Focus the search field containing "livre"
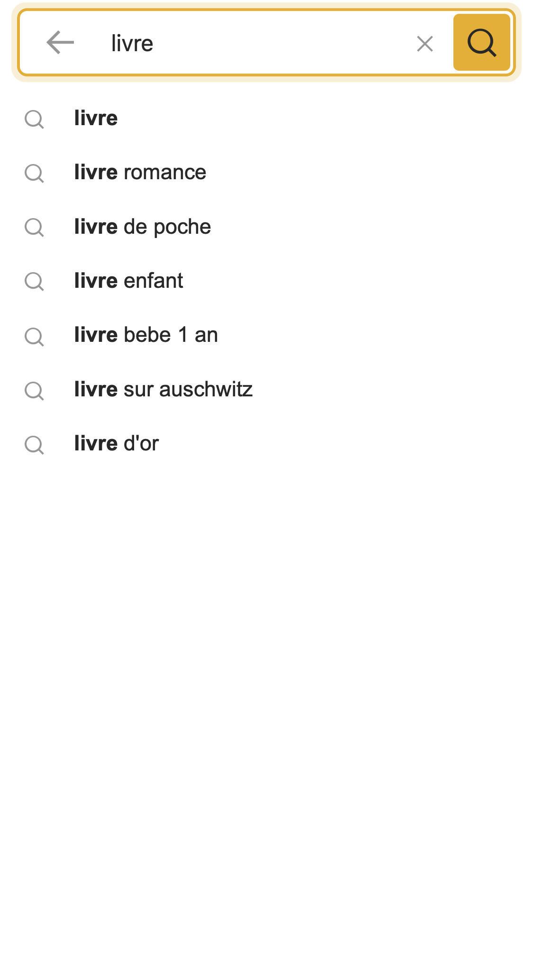Image resolution: width=533 pixels, height=980 pixels. point(256,43)
